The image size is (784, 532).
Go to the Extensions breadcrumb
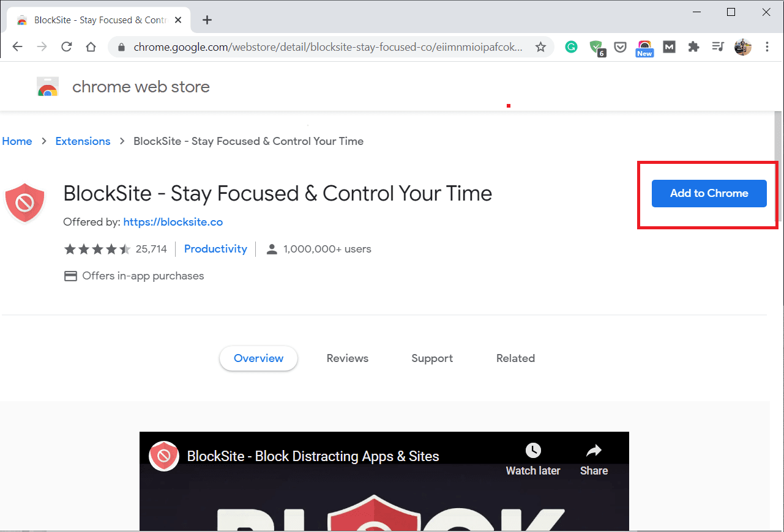(83, 141)
